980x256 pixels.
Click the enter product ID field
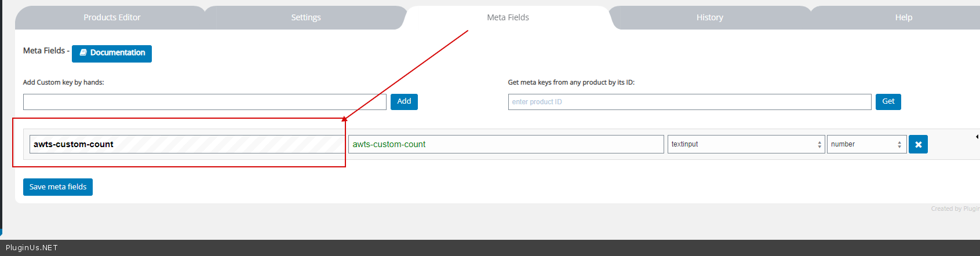689,102
